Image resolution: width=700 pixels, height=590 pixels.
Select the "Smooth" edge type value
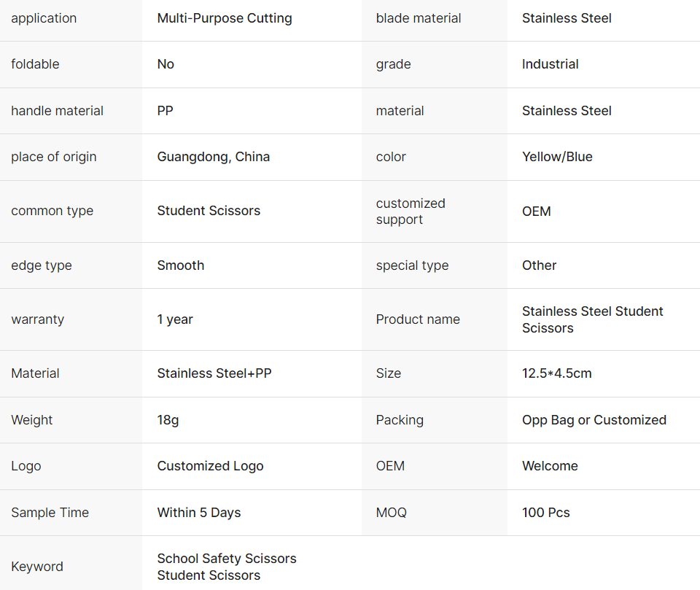(181, 265)
